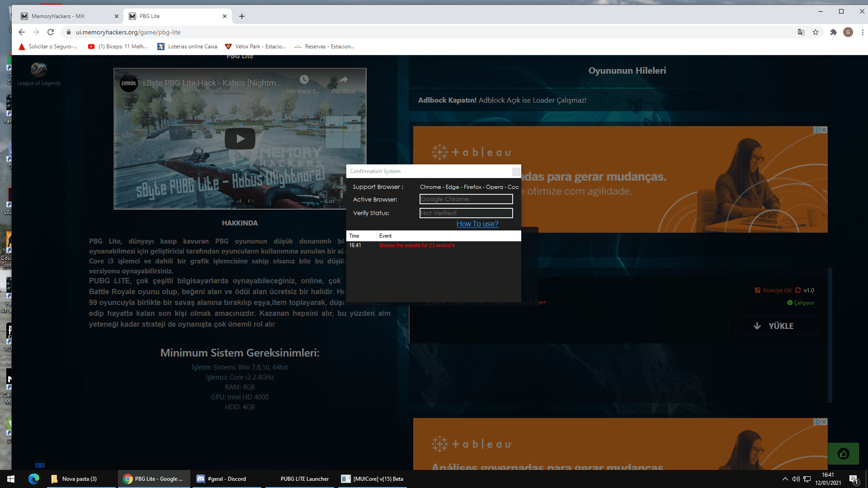Screen dimensions: 868x488
Task: Open the network tray icon
Action: pyautogui.click(x=807, y=479)
